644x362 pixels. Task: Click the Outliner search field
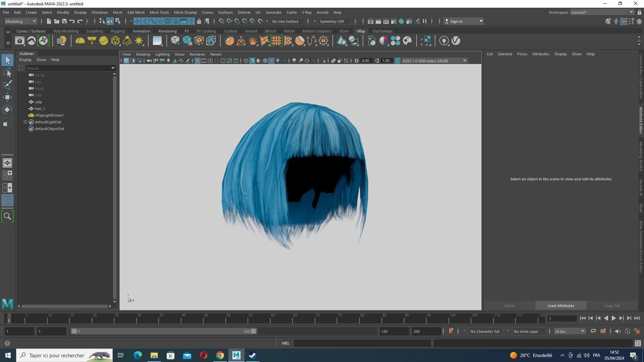pyautogui.click(x=68, y=68)
